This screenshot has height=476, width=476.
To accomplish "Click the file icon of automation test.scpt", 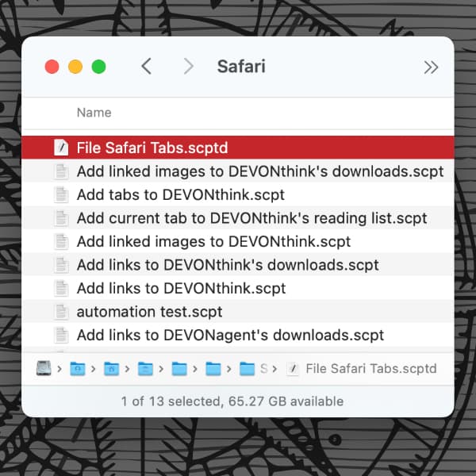I will pyautogui.click(x=61, y=312).
